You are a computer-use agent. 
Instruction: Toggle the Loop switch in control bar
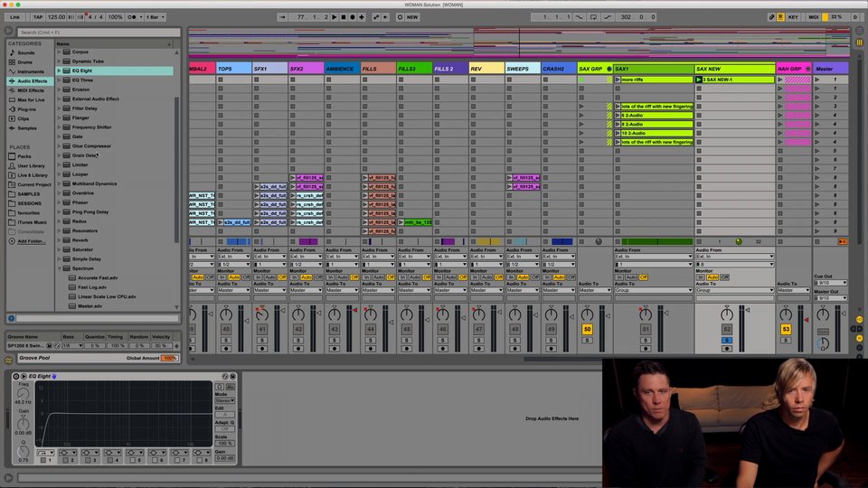click(593, 17)
